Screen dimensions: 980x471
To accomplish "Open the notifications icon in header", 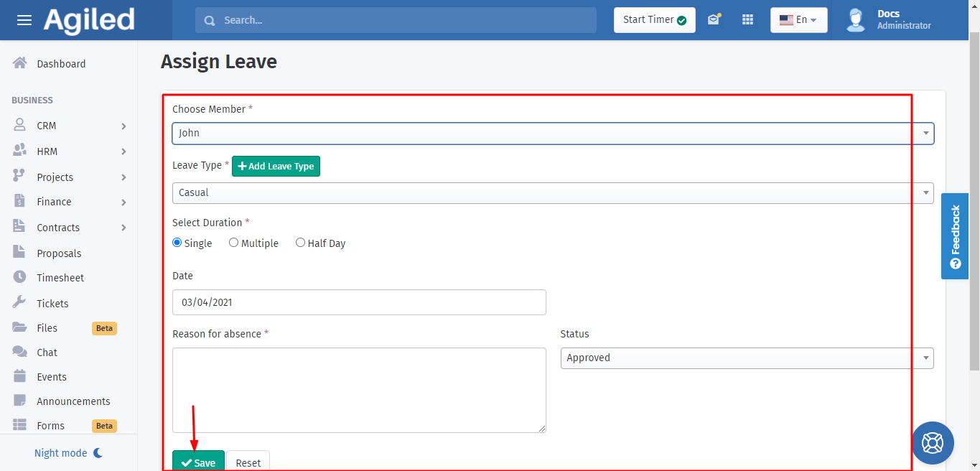I will tap(714, 19).
